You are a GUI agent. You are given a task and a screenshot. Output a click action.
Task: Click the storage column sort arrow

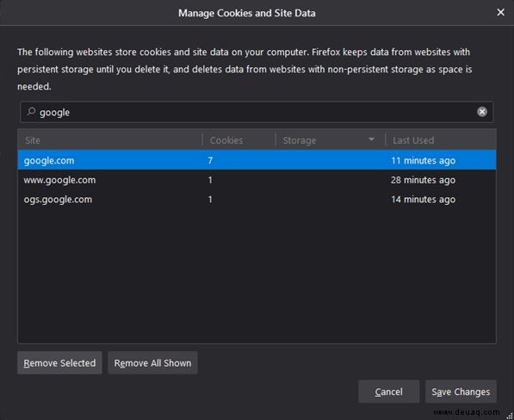tap(371, 140)
